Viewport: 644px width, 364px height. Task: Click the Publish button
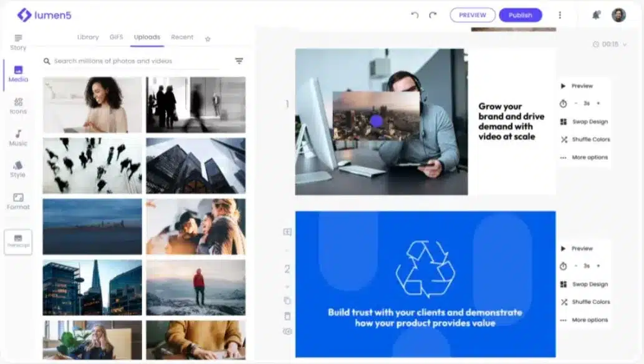coord(521,15)
